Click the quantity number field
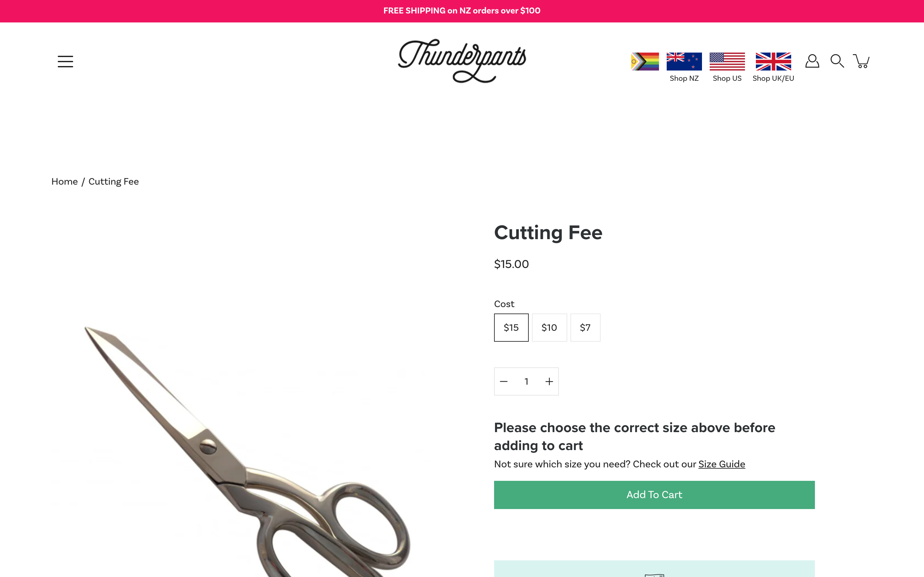 coord(526,381)
